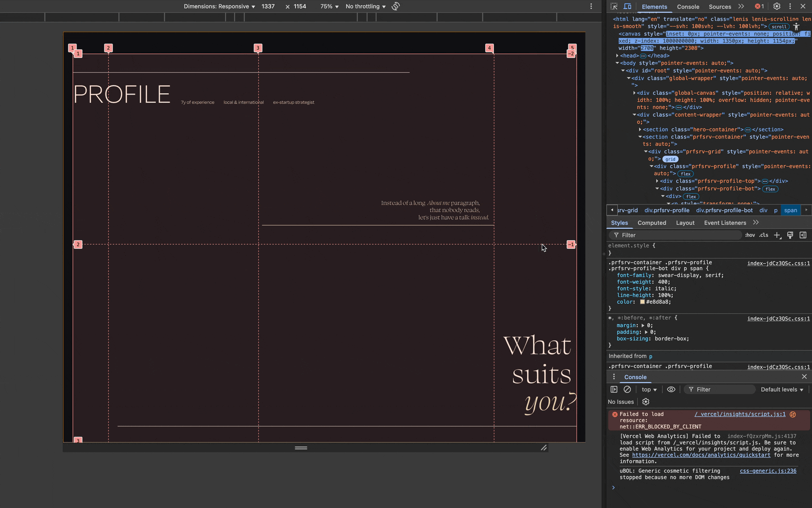Show the console sidebar panel icon
Screen dimensions: 812x508
click(614, 389)
